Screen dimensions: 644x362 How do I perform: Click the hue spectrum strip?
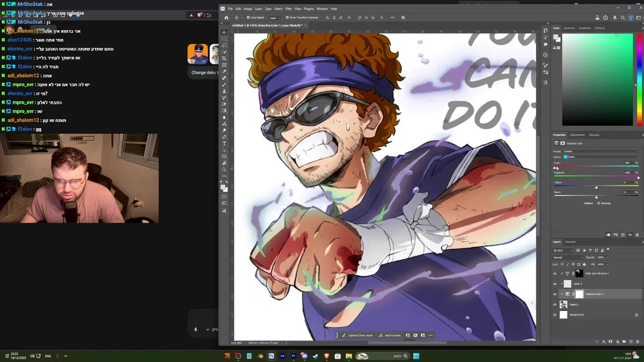pyautogui.click(x=639, y=80)
